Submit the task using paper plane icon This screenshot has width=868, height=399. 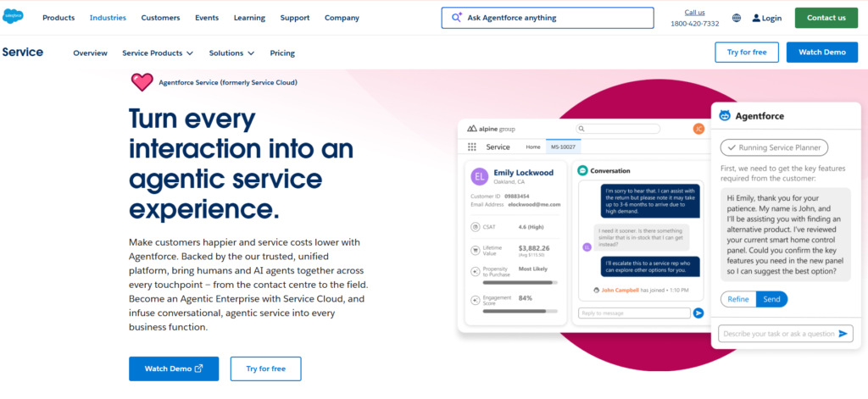843,334
